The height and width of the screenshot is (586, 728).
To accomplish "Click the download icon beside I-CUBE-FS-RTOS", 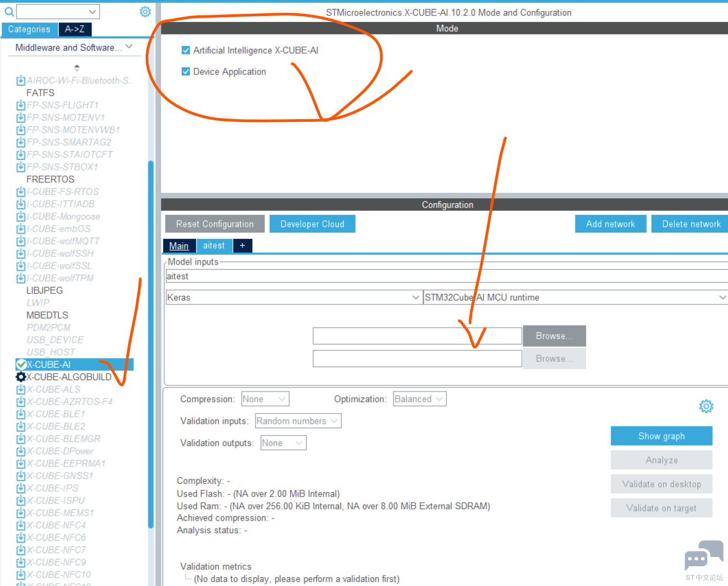I will 21,192.
